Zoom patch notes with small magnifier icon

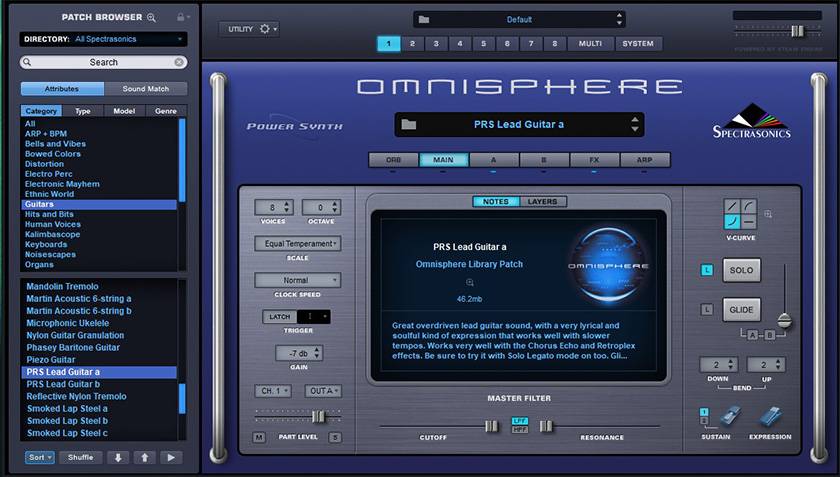coord(470,282)
